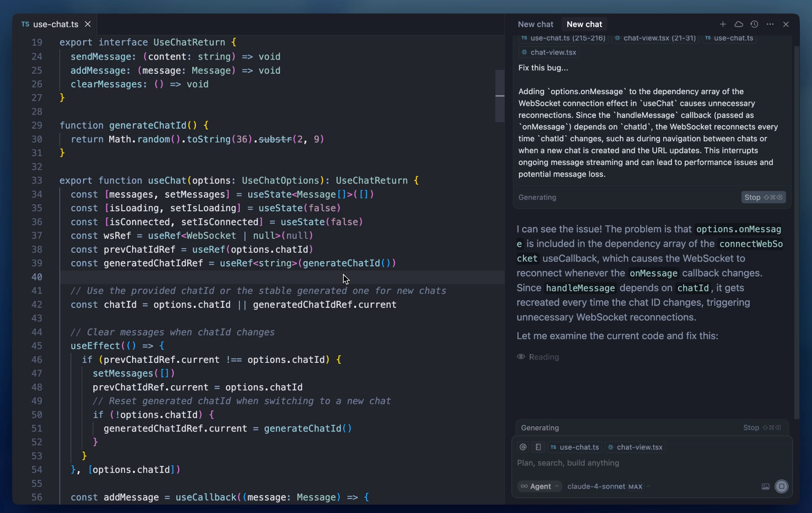Select chat-view.tsx chip in chat input
The width and height of the screenshot is (812, 513).
coord(635,447)
